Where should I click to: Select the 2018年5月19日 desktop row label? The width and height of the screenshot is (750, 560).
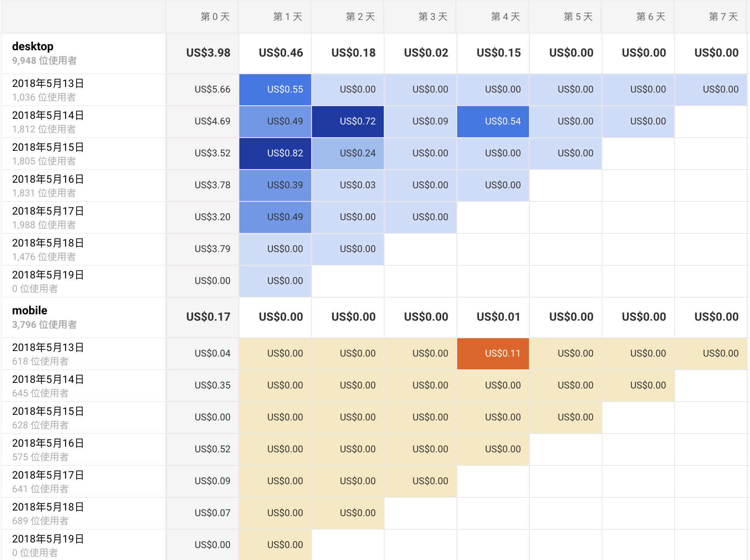[48, 275]
